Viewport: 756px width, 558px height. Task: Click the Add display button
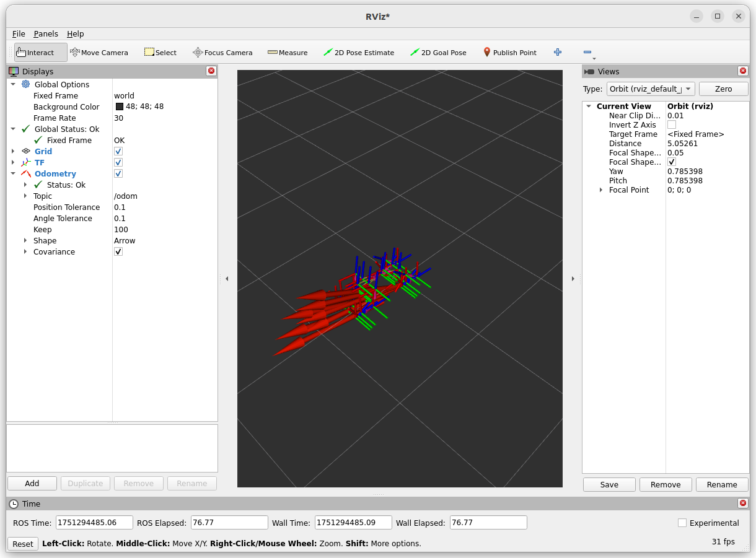coord(32,483)
